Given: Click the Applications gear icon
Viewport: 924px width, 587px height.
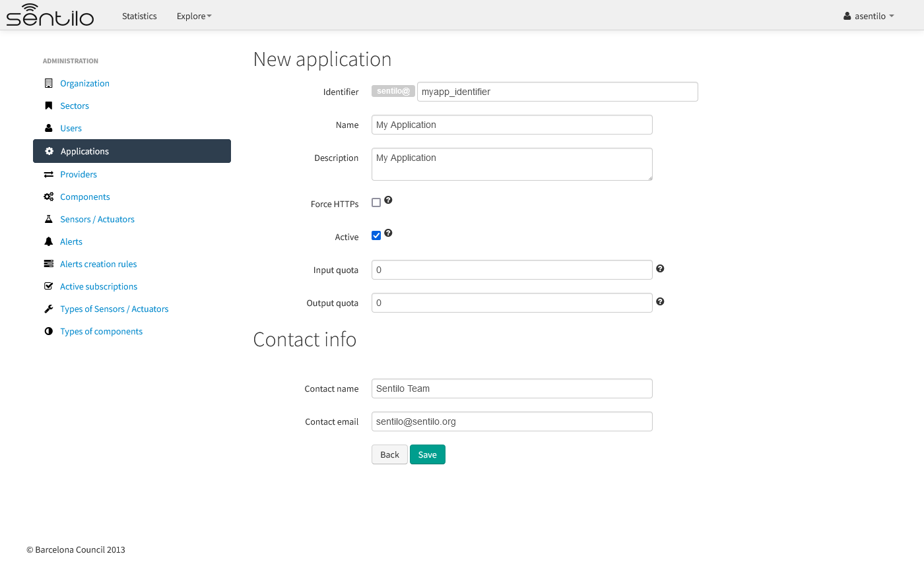Looking at the screenshot, I should coord(49,151).
